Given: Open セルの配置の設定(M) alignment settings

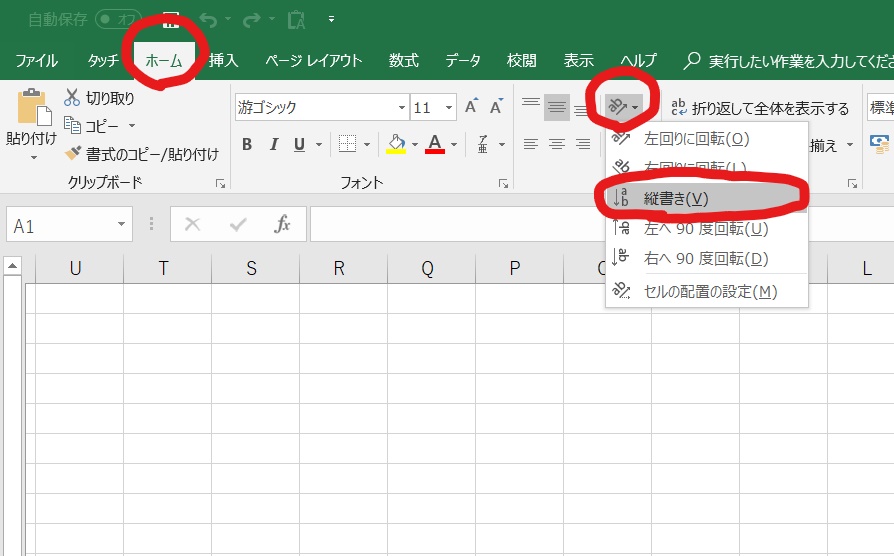Looking at the screenshot, I should pyautogui.click(x=706, y=291).
